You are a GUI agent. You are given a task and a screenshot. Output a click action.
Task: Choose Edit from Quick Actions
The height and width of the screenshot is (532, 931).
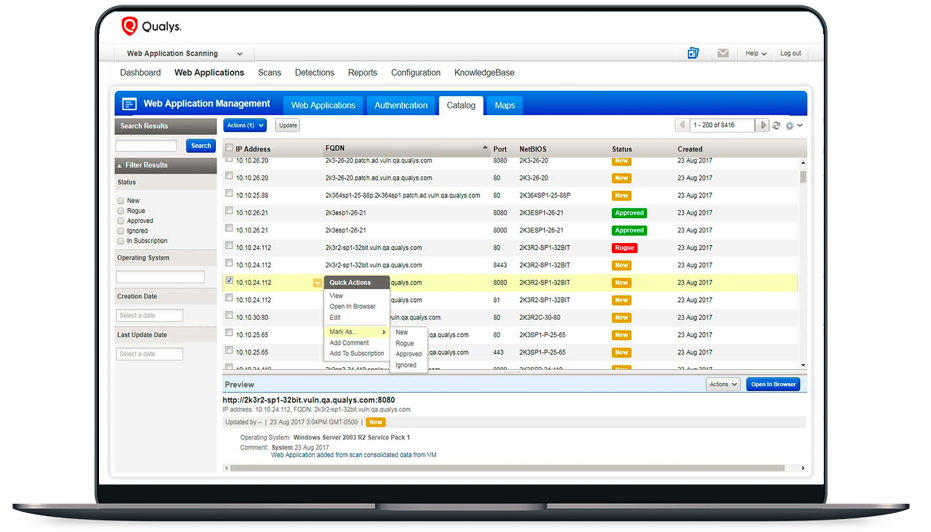point(335,318)
